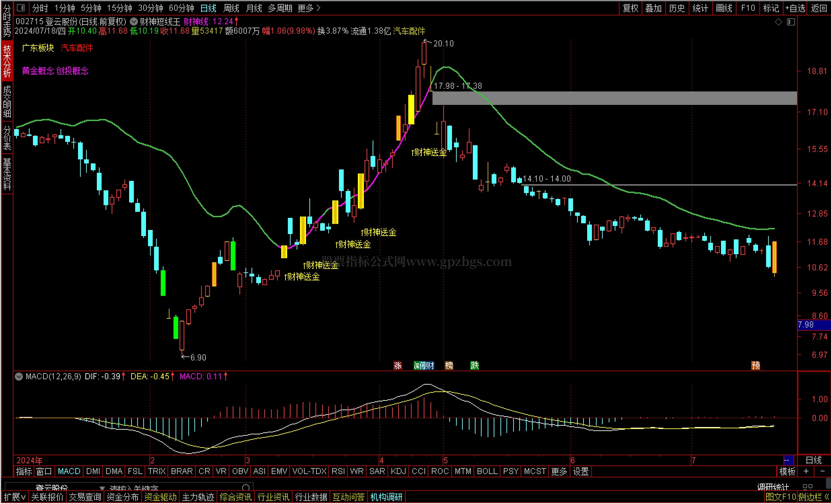Click 标记 mark button
The width and height of the screenshot is (831, 504).
click(x=771, y=8)
